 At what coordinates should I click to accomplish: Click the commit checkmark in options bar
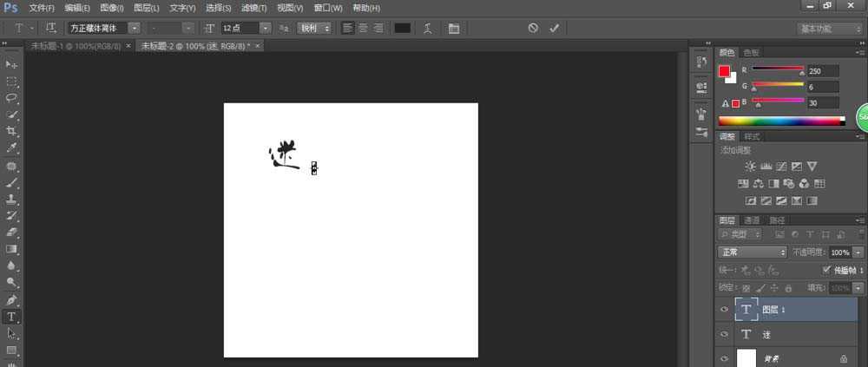555,28
